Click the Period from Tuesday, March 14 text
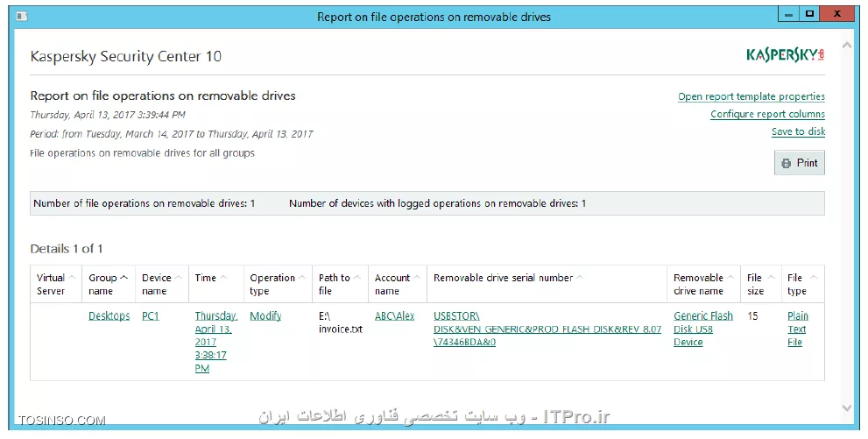868x439 pixels. [x=172, y=134]
